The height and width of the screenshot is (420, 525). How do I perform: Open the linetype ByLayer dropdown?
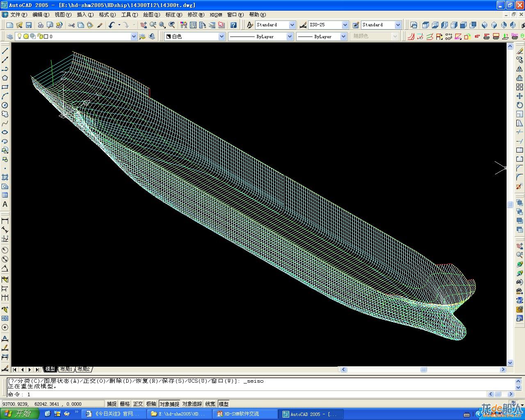click(x=290, y=37)
